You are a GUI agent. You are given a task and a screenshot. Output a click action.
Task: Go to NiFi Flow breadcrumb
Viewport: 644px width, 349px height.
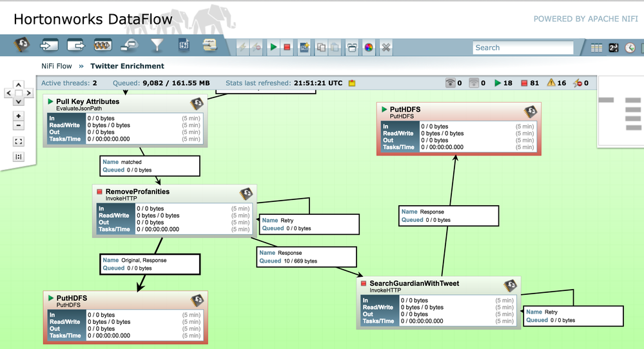pos(56,66)
